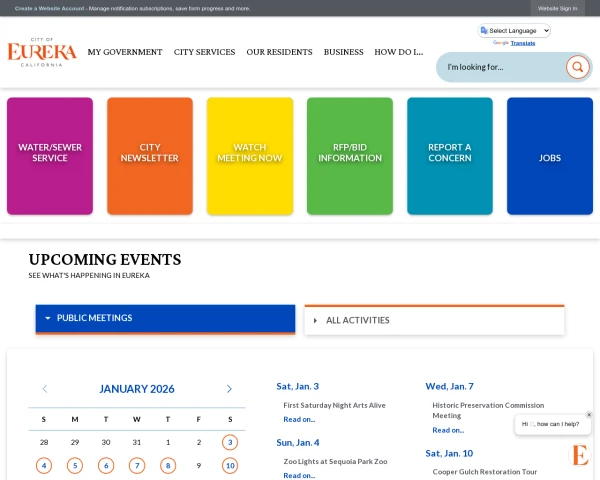Screen dimensions: 600x480
Task: Open First Saturday Night Arts Alive event
Action: (x=334, y=405)
